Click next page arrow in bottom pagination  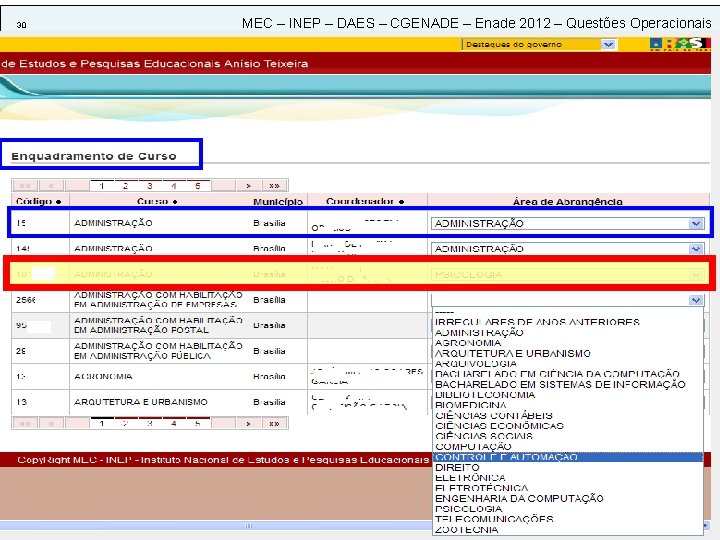[248, 423]
